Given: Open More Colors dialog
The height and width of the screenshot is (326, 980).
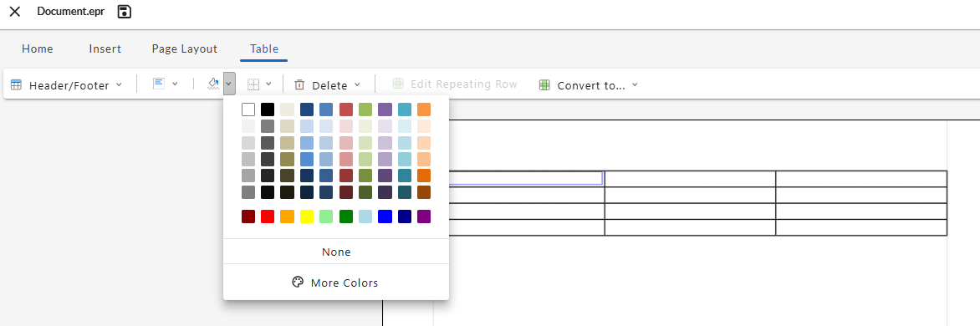Looking at the screenshot, I should pos(336,283).
